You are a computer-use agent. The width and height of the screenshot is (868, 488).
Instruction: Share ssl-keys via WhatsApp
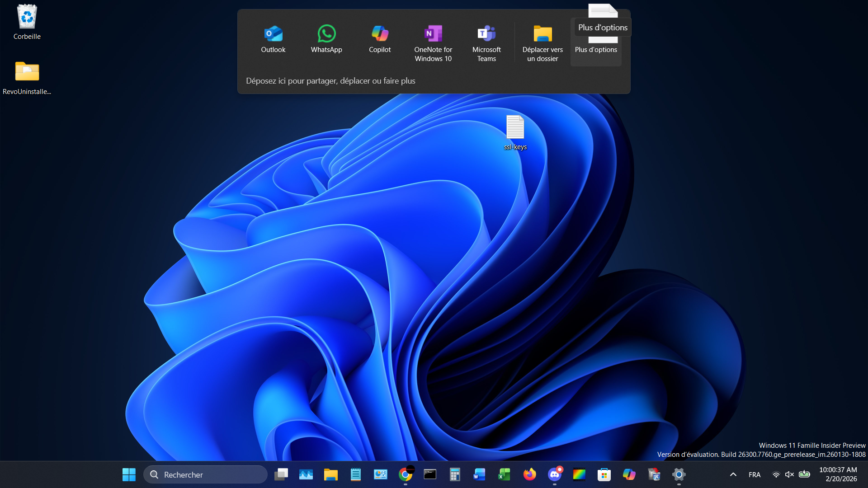click(x=326, y=41)
